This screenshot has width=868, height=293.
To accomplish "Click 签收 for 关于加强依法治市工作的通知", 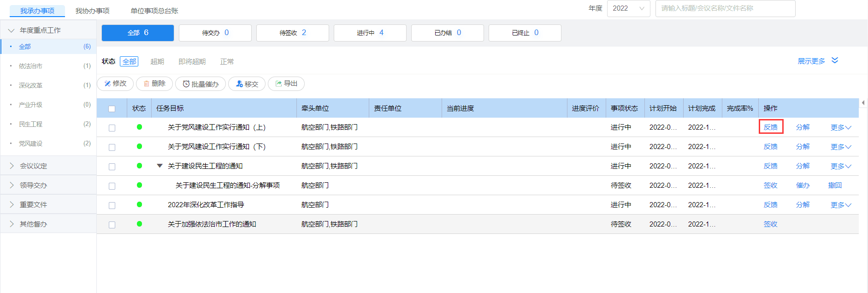I will tap(771, 224).
